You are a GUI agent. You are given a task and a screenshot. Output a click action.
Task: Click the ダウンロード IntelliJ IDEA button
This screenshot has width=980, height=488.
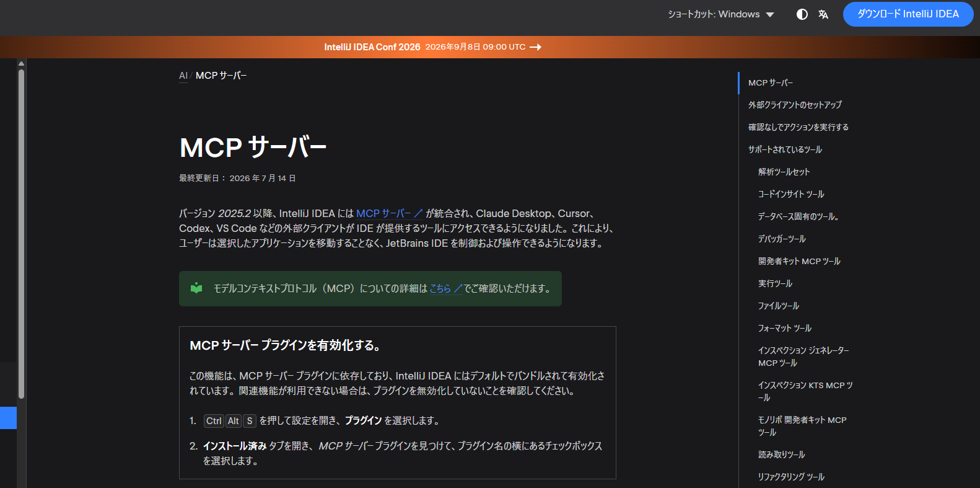coord(908,14)
